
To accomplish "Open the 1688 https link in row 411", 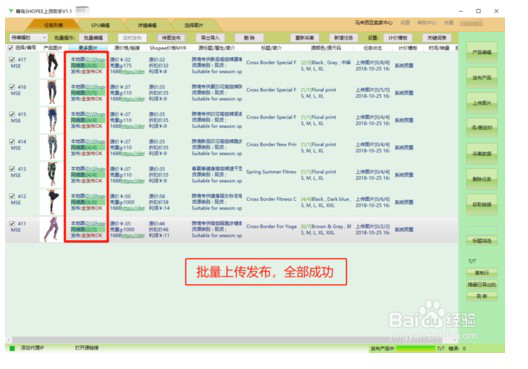I will point(133,235).
